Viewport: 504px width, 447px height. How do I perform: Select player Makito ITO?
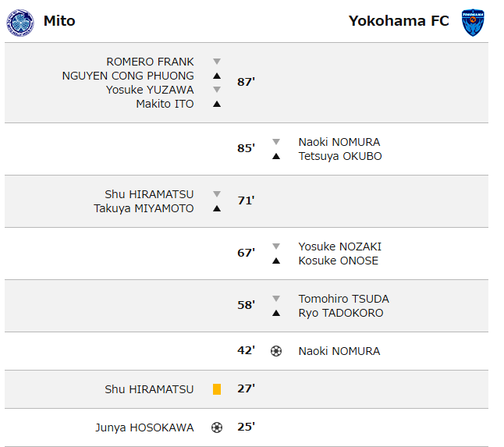pos(165,104)
